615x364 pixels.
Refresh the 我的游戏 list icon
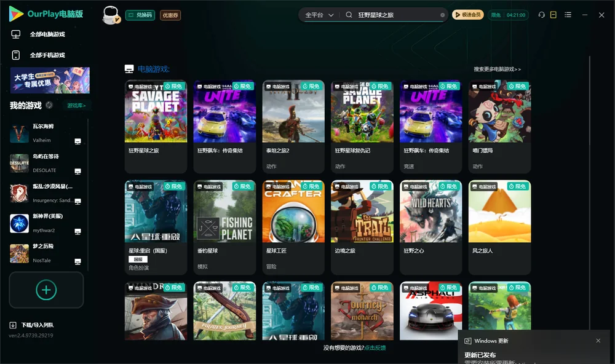click(49, 105)
